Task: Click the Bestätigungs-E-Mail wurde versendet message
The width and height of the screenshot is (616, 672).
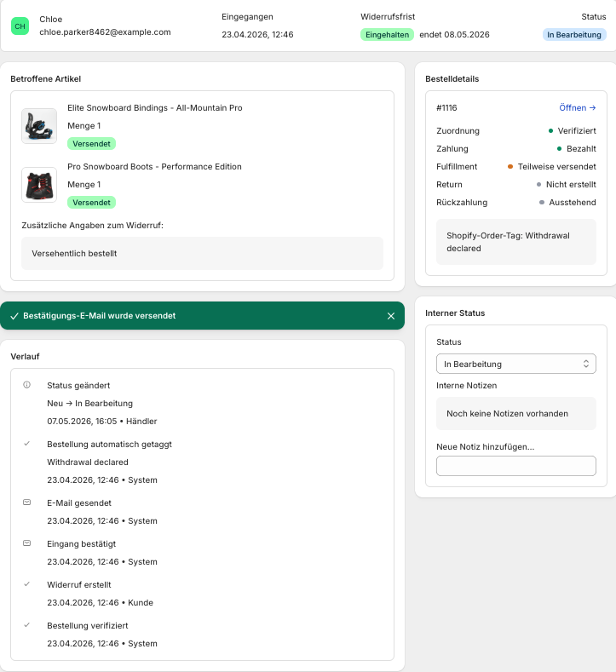Action: [x=100, y=316]
